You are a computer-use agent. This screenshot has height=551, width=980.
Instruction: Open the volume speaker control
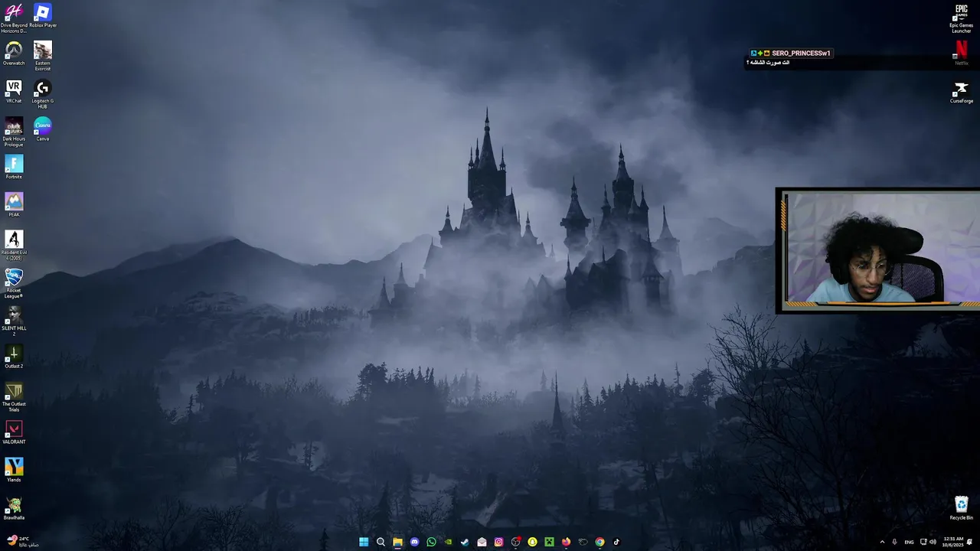click(x=933, y=542)
